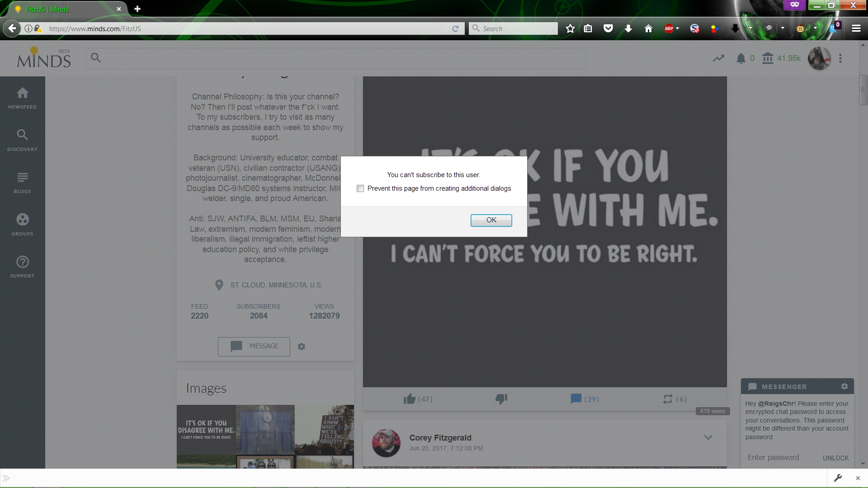Open private browsing mask icon
This screenshot has width=868, height=488.
coord(794,5)
